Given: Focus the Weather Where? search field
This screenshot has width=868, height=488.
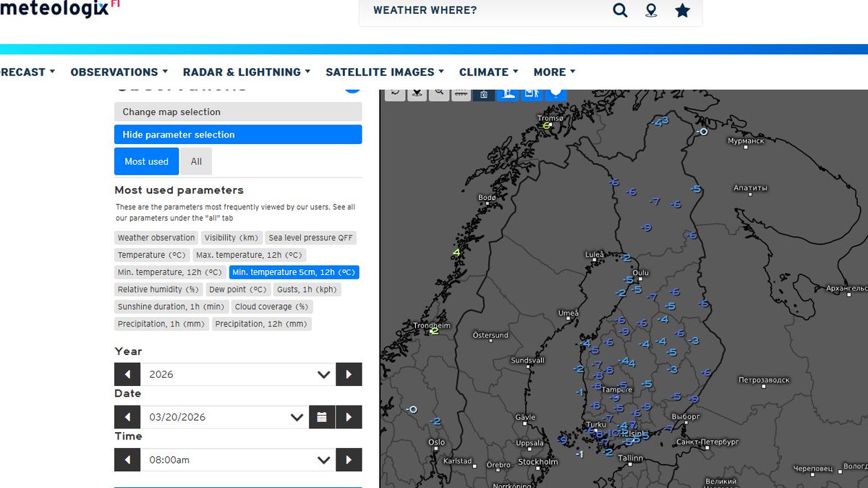Looking at the screenshot, I should [485, 10].
